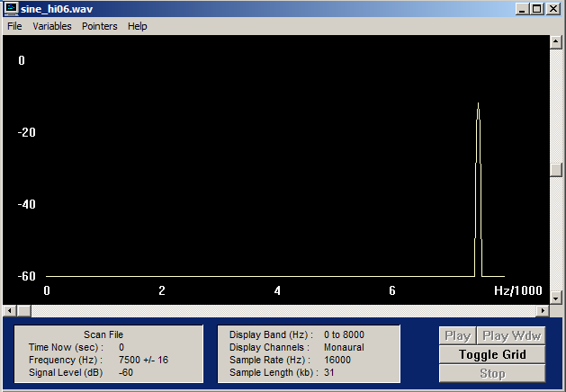Click the Time Now value 0

pos(121,347)
